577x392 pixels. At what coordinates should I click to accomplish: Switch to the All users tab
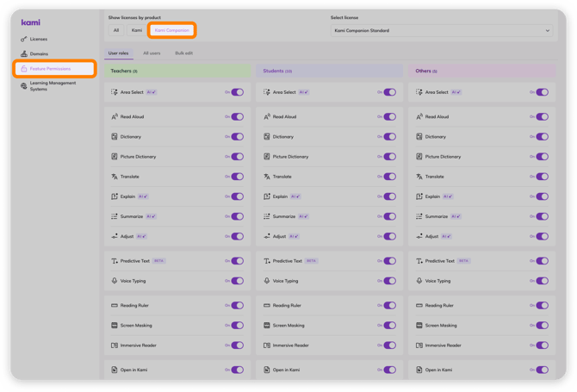[x=152, y=53]
